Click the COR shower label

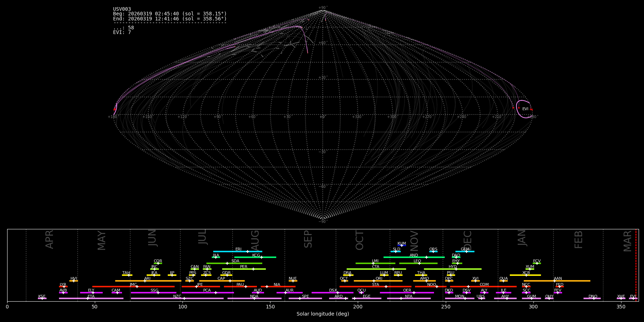click(158, 261)
